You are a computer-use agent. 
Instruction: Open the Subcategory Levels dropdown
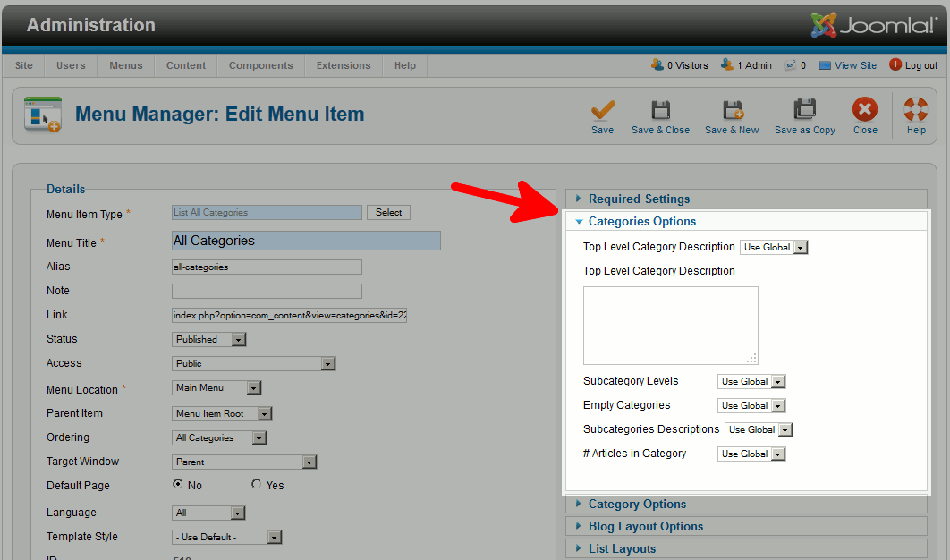751,382
